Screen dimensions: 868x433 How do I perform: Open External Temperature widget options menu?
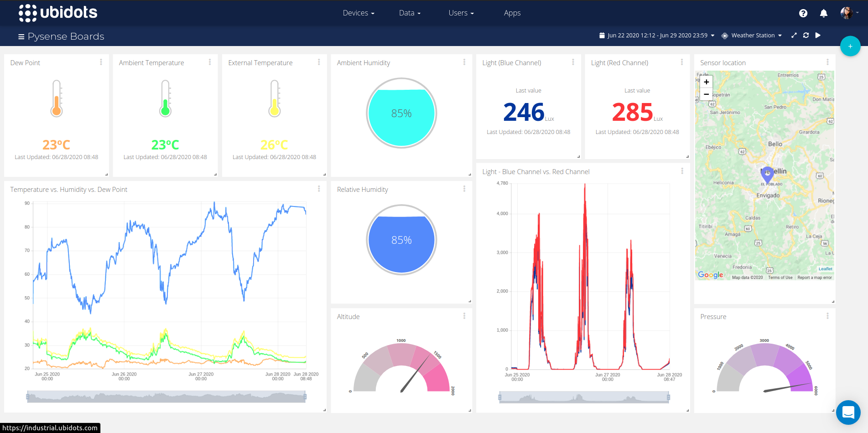(x=319, y=62)
